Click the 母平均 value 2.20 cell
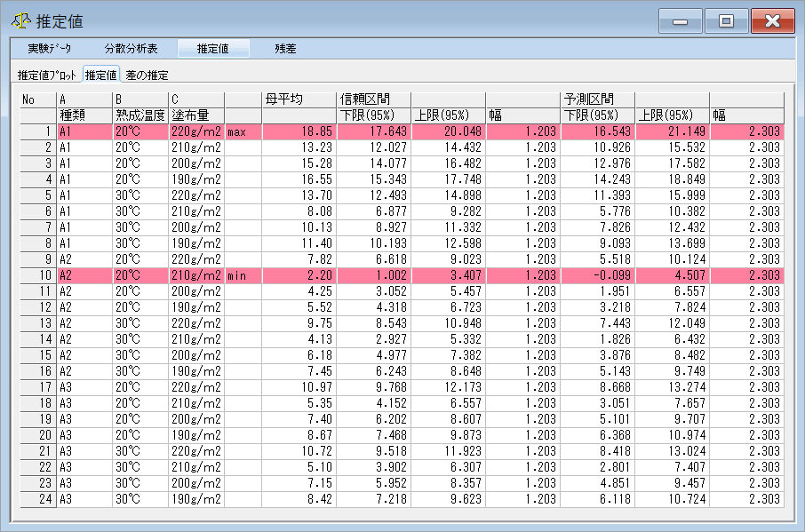 pos(298,276)
